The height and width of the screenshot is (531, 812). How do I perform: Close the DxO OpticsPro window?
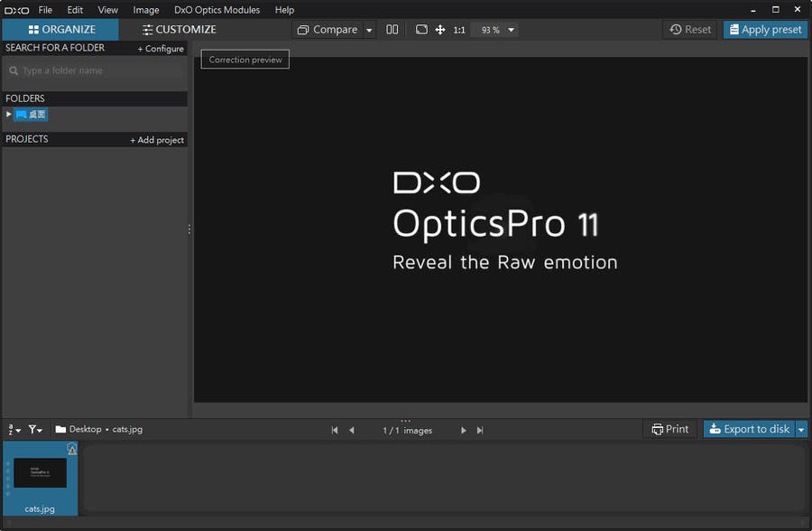click(798, 10)
